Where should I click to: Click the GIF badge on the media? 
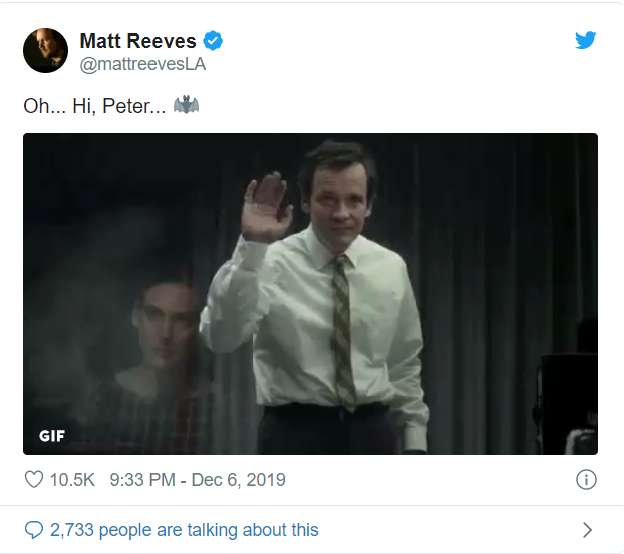click(52, 436)
